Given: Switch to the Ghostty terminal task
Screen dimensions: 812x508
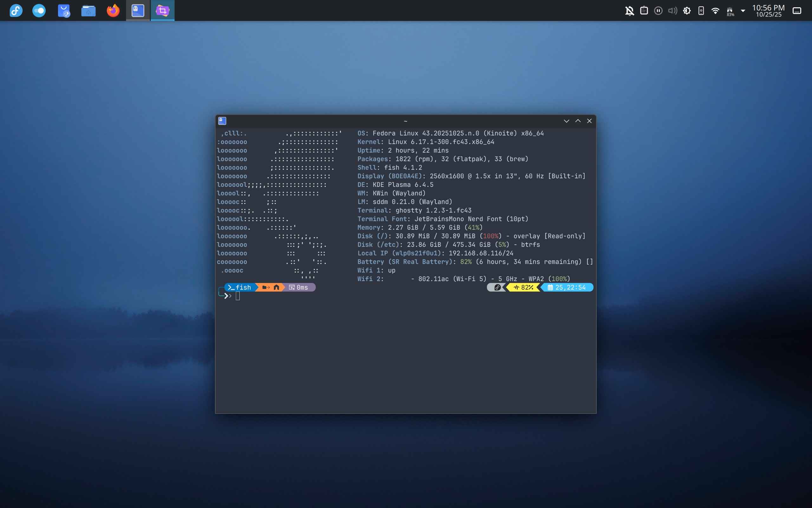Looking at the screenshot, I should point(138,10).
